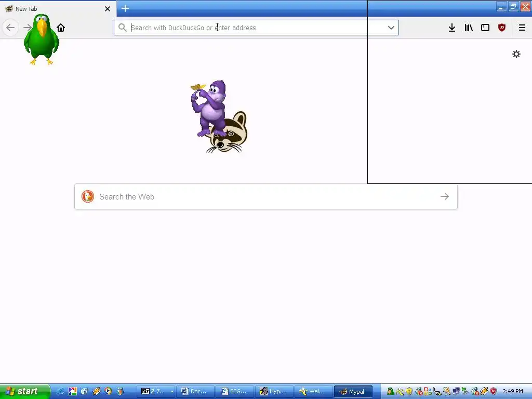Click the green parrot tray icon
The height and width of the screenshot is (399, 532).
pyautogui.click(x=391, y=392)
